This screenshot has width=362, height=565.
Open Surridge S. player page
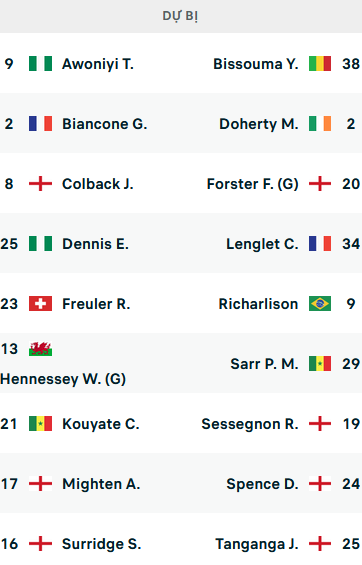click(x=102, y=544)
